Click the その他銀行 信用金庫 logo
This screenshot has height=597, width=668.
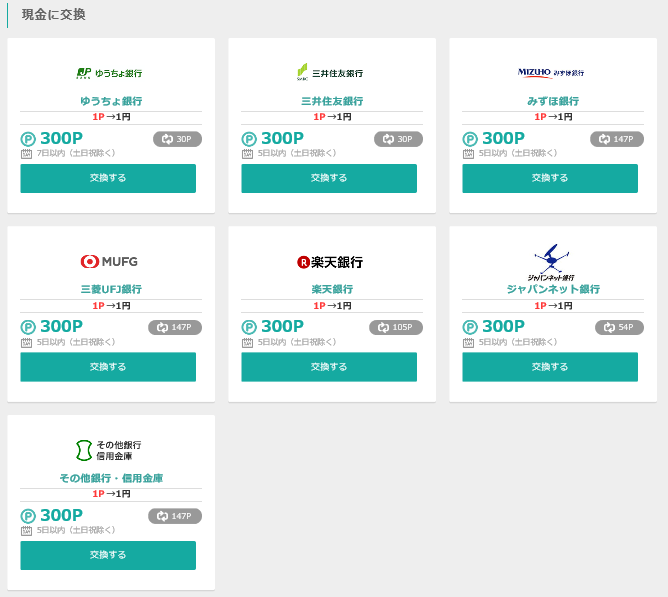109,450
